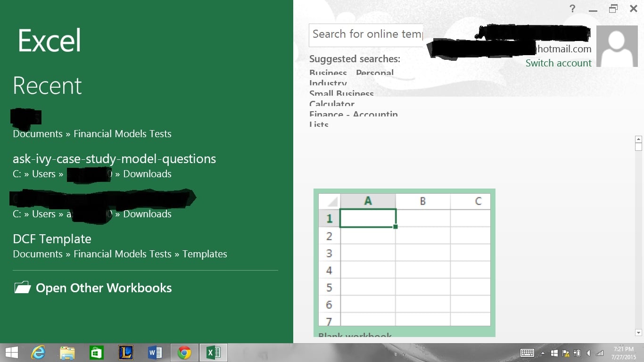Image resolution: width=644 pixels, height=362 pixels.
Task: Launch File Explorer from the taskbar
Action: pyautogui.click(x=67, y=353)
